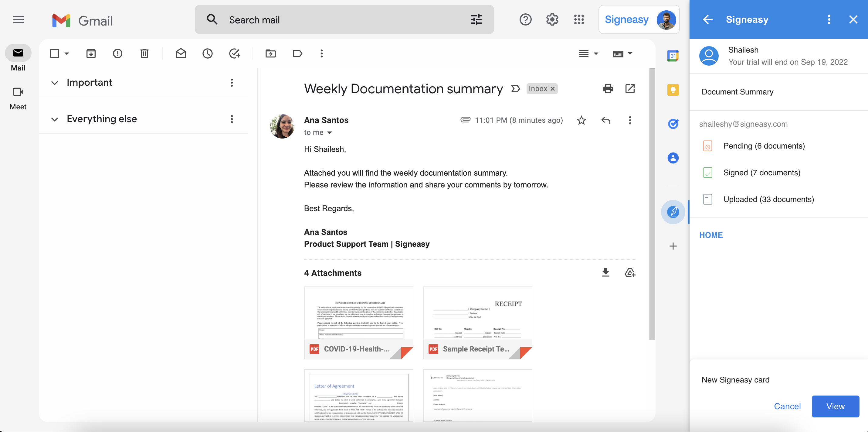The image size is (868, 432).
Task: Open Gmail settings gear
Action: click(x=552, y=19)
